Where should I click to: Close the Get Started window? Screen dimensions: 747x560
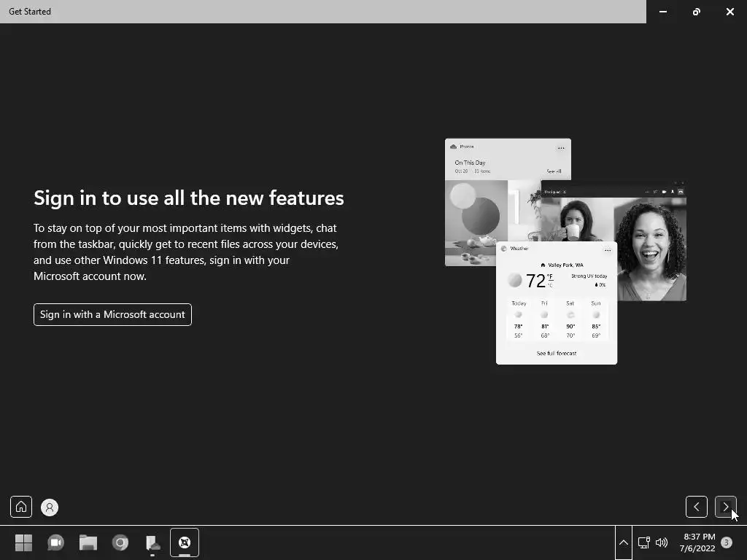pos(729,12)
